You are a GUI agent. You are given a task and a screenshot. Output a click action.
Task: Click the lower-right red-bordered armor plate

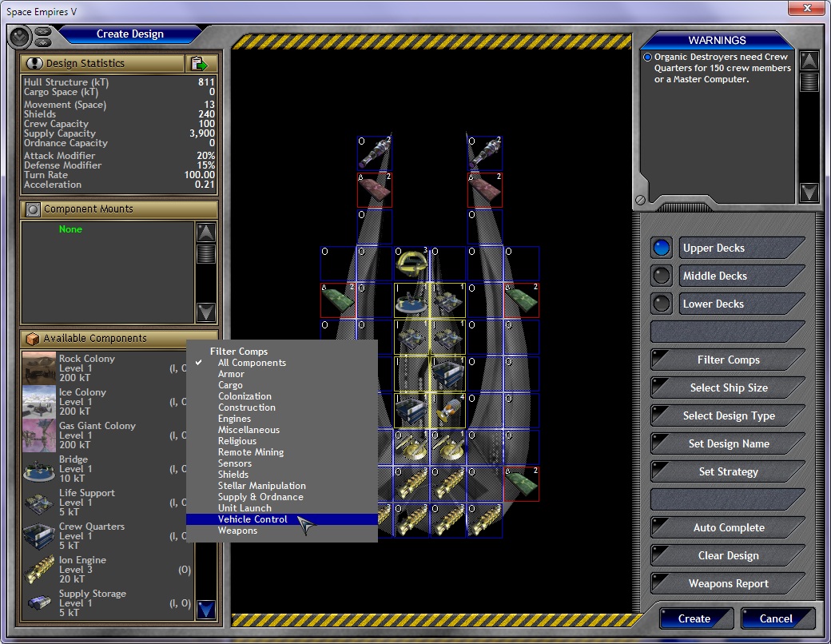(x=522, y=484)
